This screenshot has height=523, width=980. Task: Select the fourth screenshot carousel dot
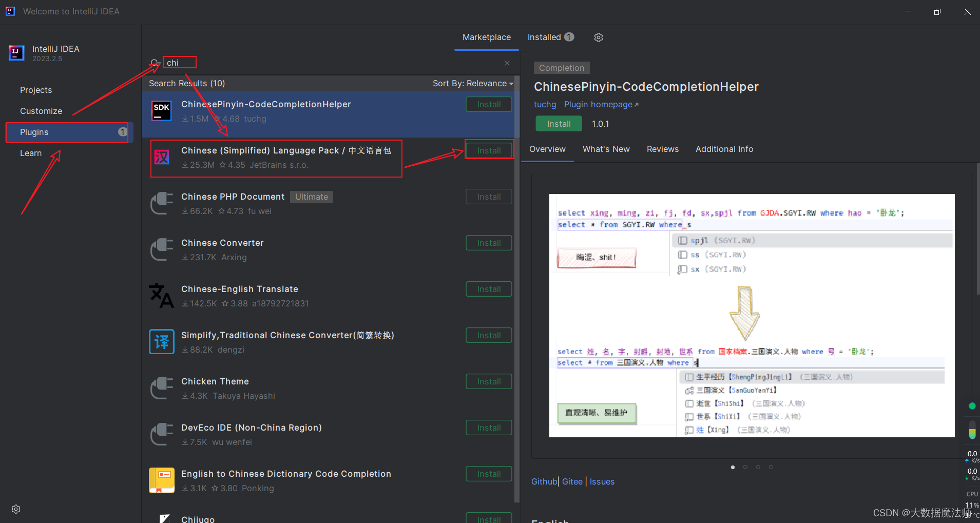[x=771, y=467]
